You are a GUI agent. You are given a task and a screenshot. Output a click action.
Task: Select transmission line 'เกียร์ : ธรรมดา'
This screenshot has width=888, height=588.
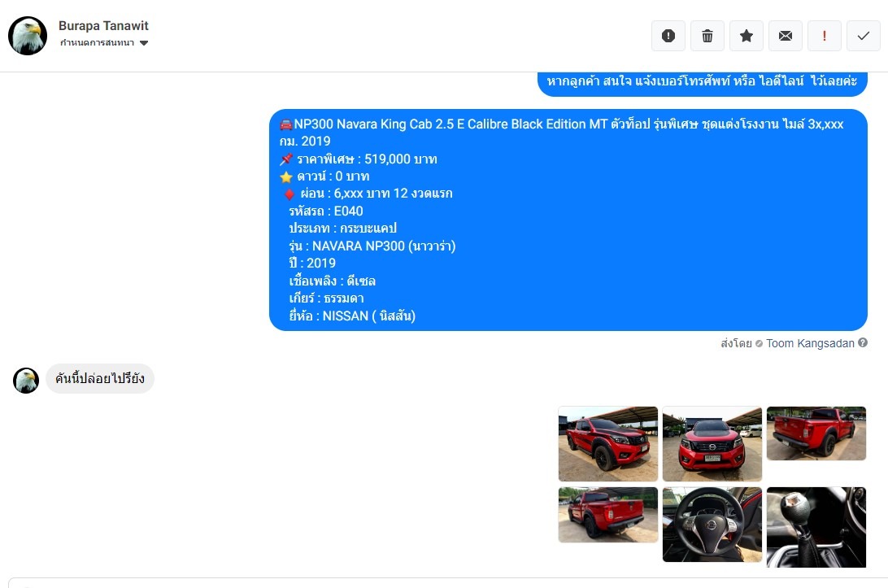click(326, 298)
